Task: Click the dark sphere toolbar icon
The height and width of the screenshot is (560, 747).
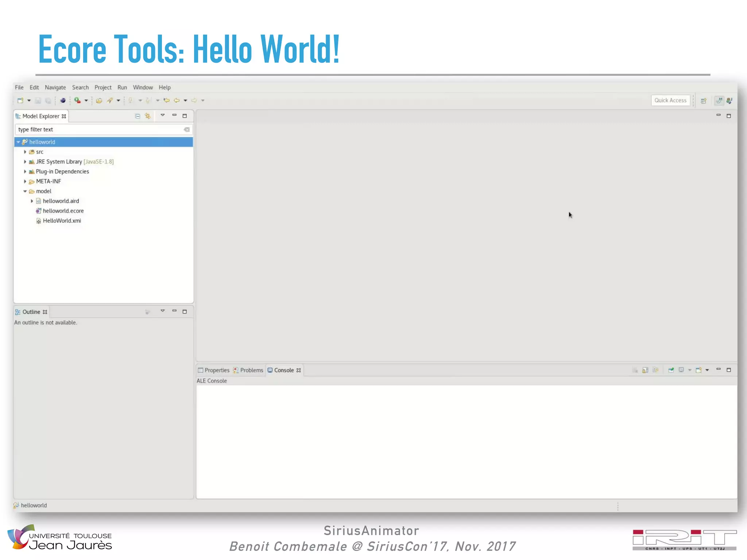Action: pyautogui.click(x=63, y=100)
